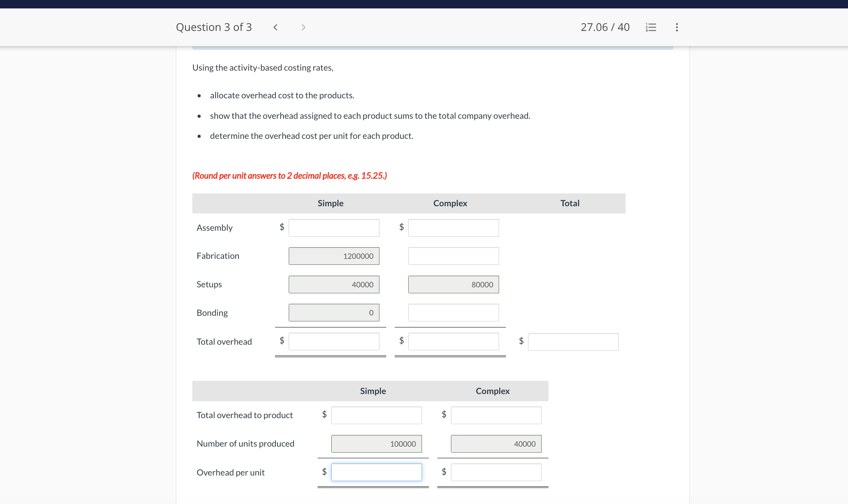Go to next question arrow

pos(304,27)
